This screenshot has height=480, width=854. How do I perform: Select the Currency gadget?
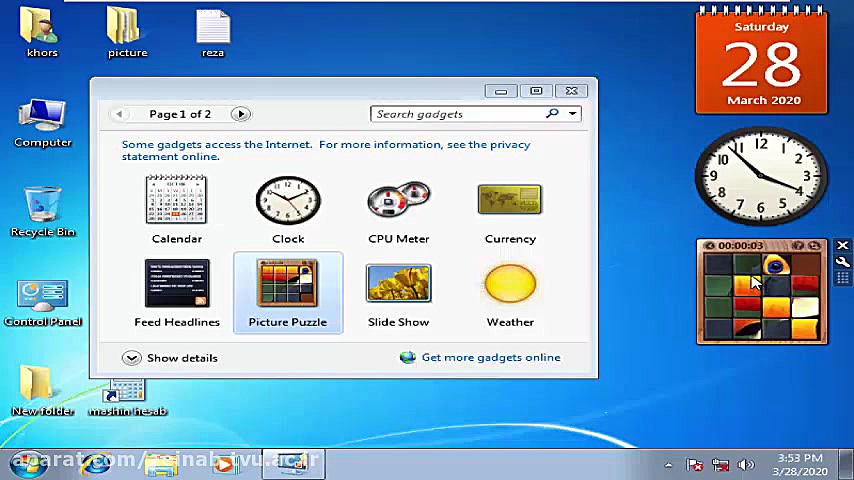click(x=510, y=214)
